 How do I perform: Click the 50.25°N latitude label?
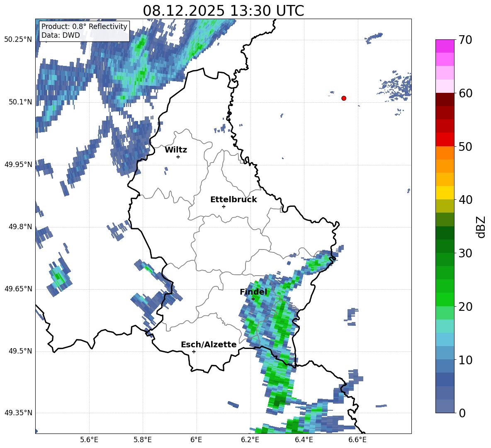(x=18, y=40)
